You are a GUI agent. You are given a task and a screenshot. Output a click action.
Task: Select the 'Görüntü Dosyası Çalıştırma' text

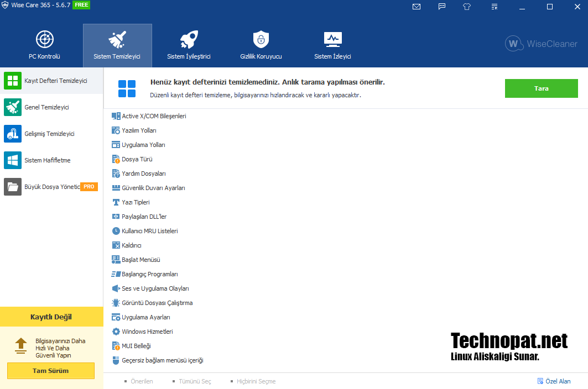pyautogui.click(x=157, y=303)
